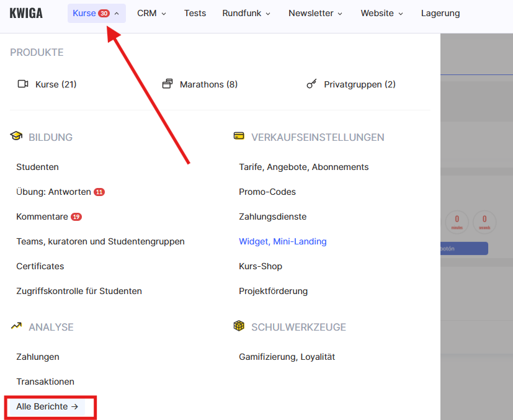Go to the Lagerung menu item
This screenshot has width=513, height=420.
pyautogui.click(x=440, y=13)
